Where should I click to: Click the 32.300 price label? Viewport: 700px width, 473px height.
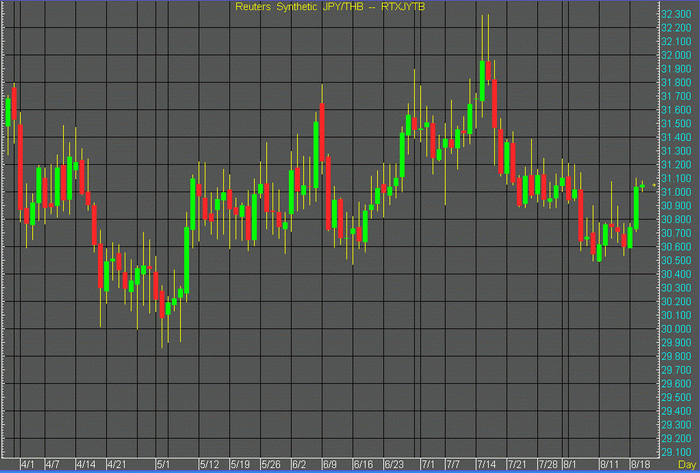click(676, 14)
